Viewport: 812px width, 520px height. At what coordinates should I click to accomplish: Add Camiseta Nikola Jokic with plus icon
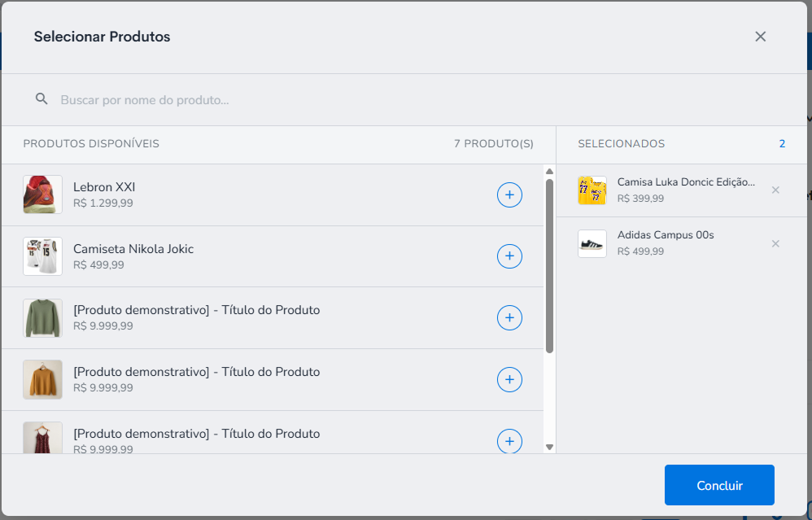(509, 256)
